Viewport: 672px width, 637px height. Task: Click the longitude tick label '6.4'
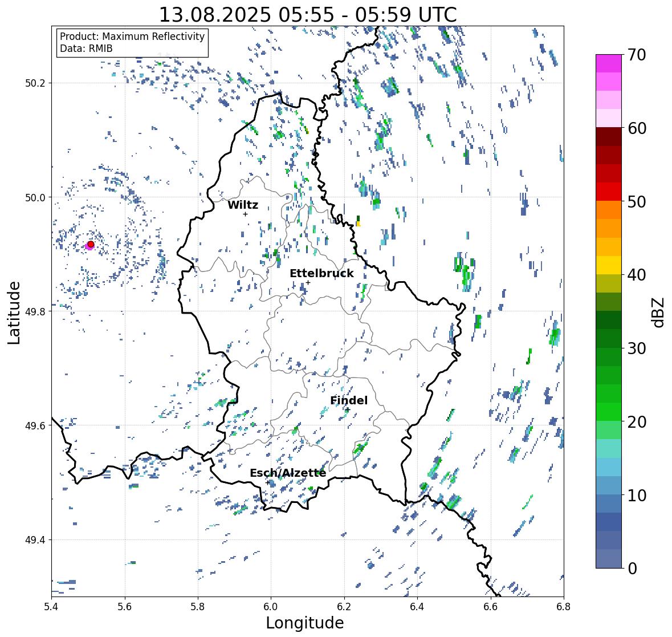click(x=417, y=607)
